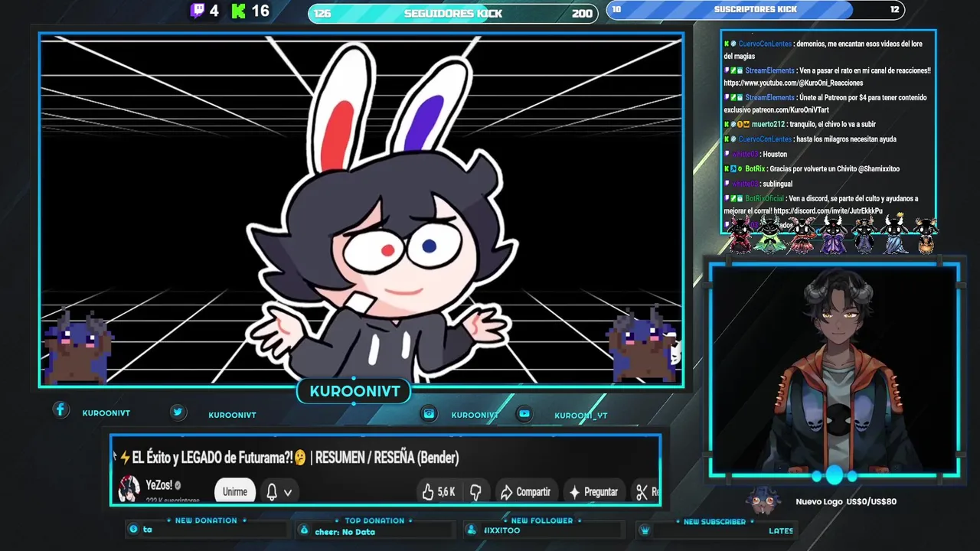Click the YeZos! channel name
The image size is (980, 551).
coord(159,485)
